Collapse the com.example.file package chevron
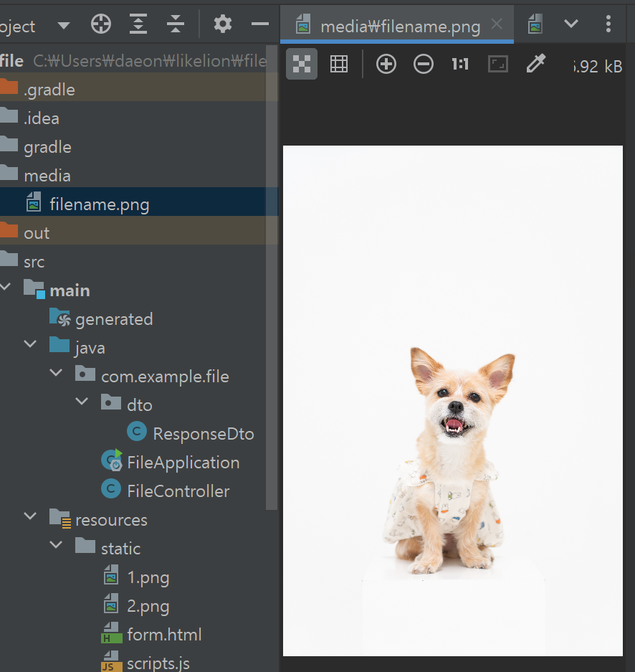The height and width of the screenshot is (672, 635). pyautogui.click(x=56, y=372)
